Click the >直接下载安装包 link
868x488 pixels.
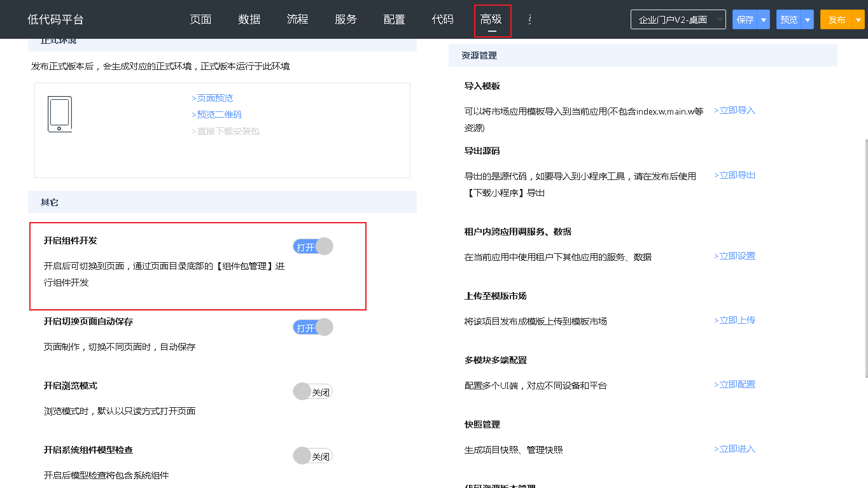click(225, 131)
